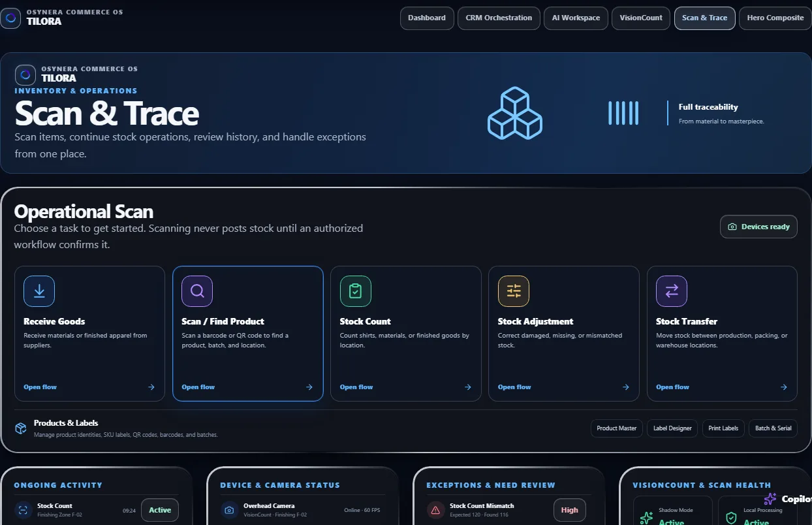
Task: Click the Receive Goods download arrow icon
Action: tap(39, 291)
